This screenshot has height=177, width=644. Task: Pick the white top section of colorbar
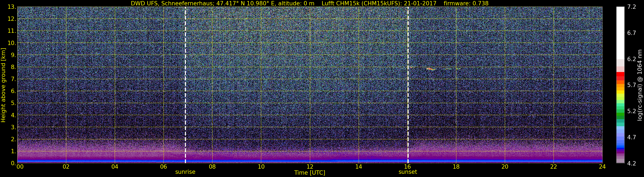pos(620,33)
